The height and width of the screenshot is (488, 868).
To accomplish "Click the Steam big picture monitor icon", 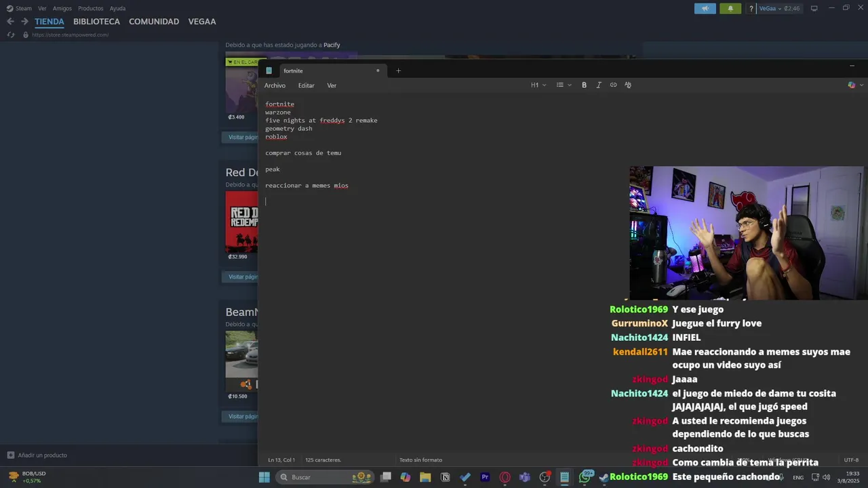I will pos(814,8).
